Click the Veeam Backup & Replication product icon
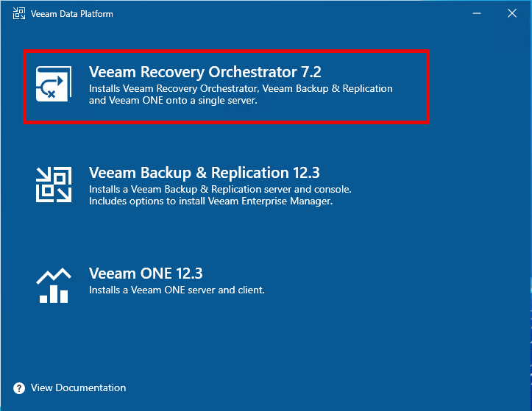The height and width of the screenshot is (411, 532). point(53,184)
